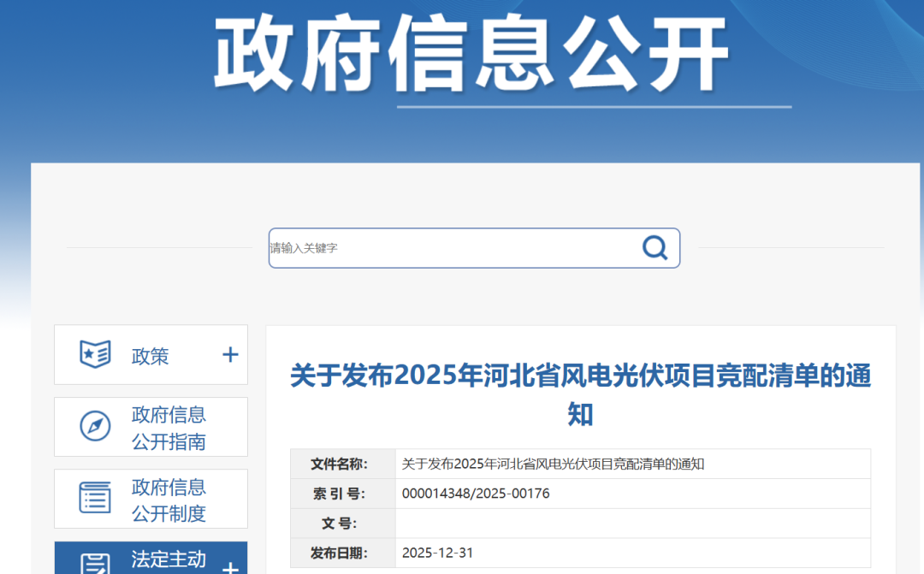Click the star-document icon beside 政策
The image size is (924, 574).
[96, 353]
